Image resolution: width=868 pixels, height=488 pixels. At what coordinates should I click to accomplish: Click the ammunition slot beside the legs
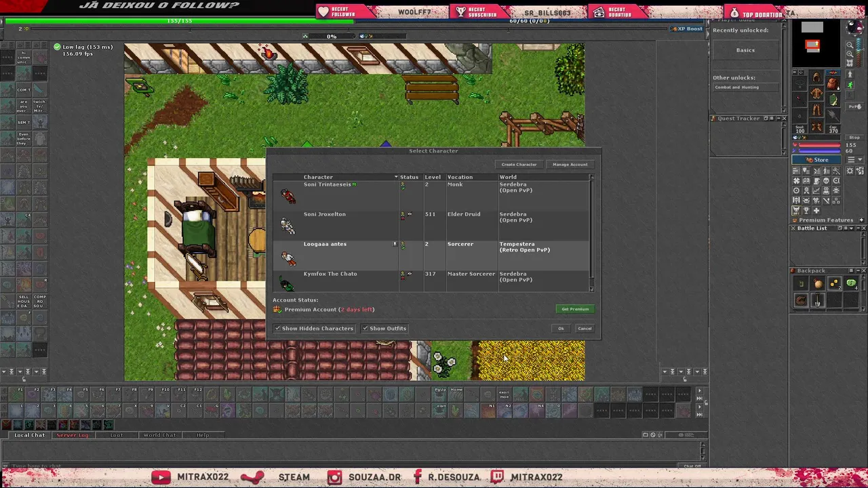(x=833, y=116)
